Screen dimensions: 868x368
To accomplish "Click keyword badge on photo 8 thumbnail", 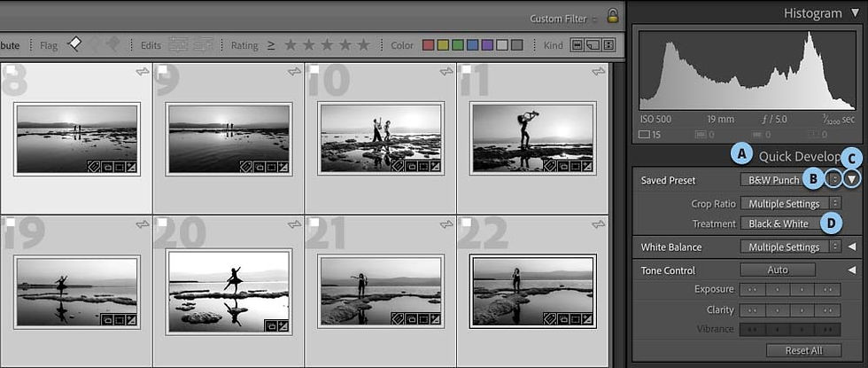I will pos(92,167).
